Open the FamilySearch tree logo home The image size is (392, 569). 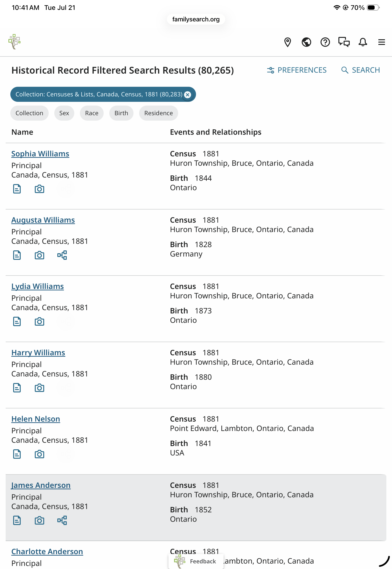[x=15, y=42]
